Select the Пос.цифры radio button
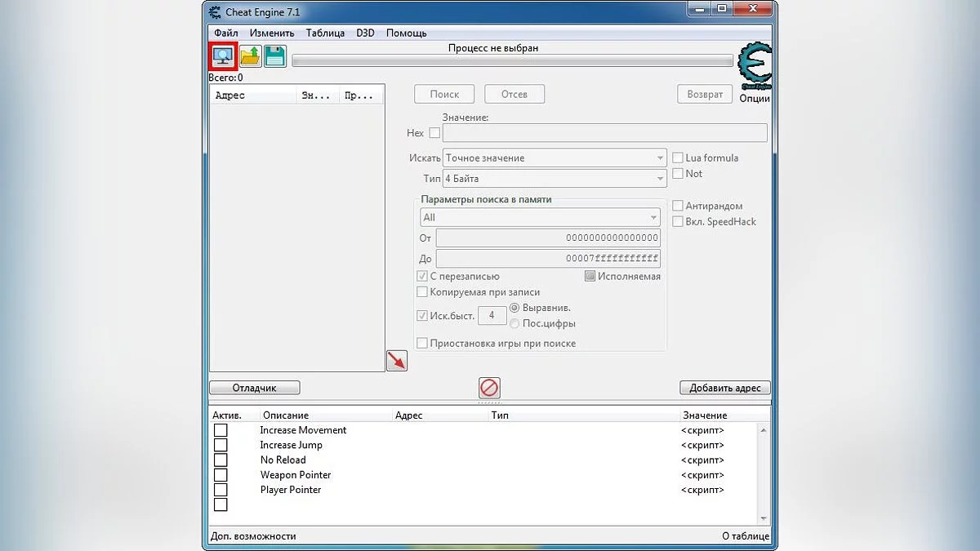Image resolution: width=980 pixels, height=551 pixels. [514, 324]
